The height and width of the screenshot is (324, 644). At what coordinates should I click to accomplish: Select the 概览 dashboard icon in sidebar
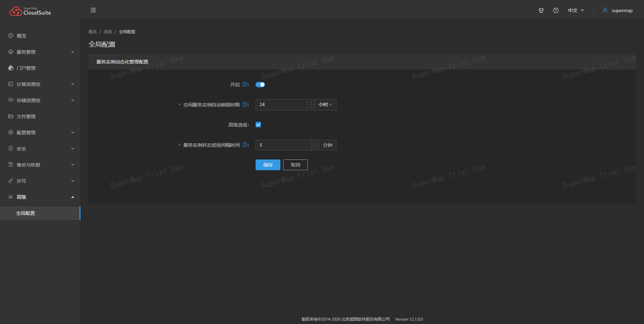point(10,36)
